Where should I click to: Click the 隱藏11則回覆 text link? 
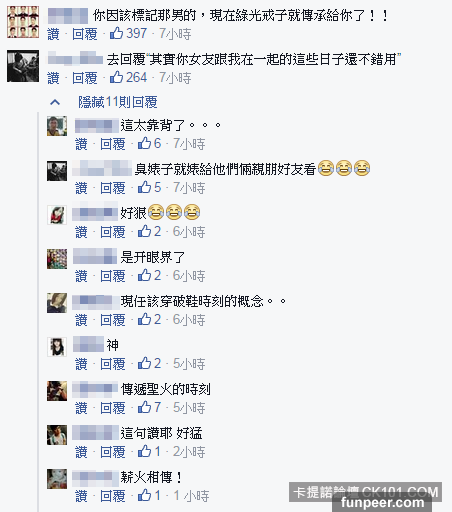point(118,102)
